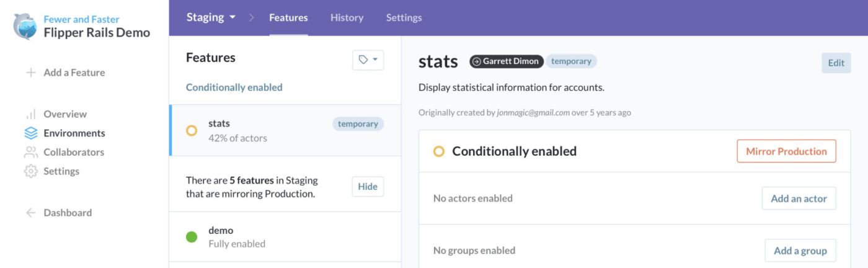This screenshot has height=268, width=868.
Task: Click the jonmagic@gmail.com creator email
Action: 533,113
